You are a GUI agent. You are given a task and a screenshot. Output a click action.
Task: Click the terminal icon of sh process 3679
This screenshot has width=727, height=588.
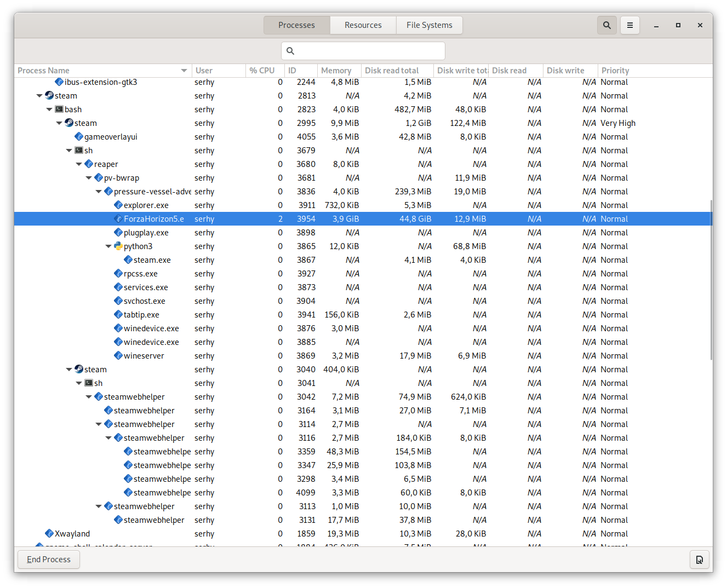click(79, 151)
